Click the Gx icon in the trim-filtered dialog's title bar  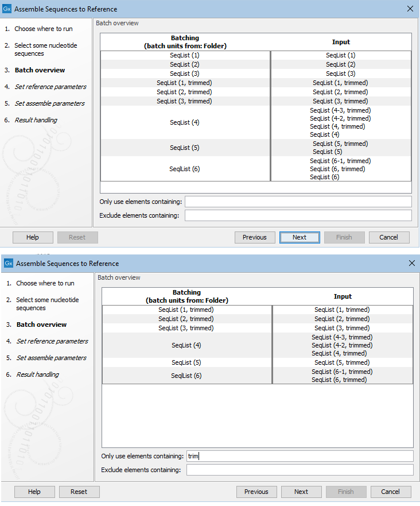tap(9, 263)
